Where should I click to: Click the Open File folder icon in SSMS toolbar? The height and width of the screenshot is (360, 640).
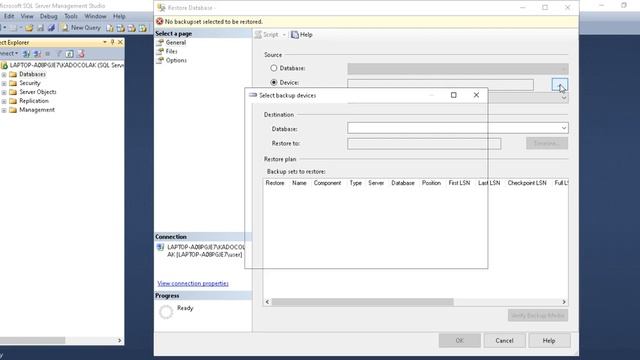[29, 28]
